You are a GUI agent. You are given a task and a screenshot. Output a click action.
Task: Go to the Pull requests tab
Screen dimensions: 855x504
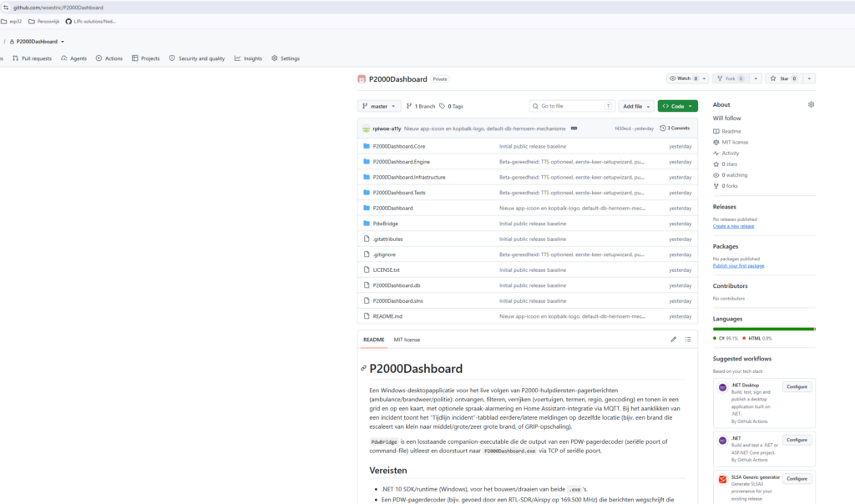coord(33,58)
